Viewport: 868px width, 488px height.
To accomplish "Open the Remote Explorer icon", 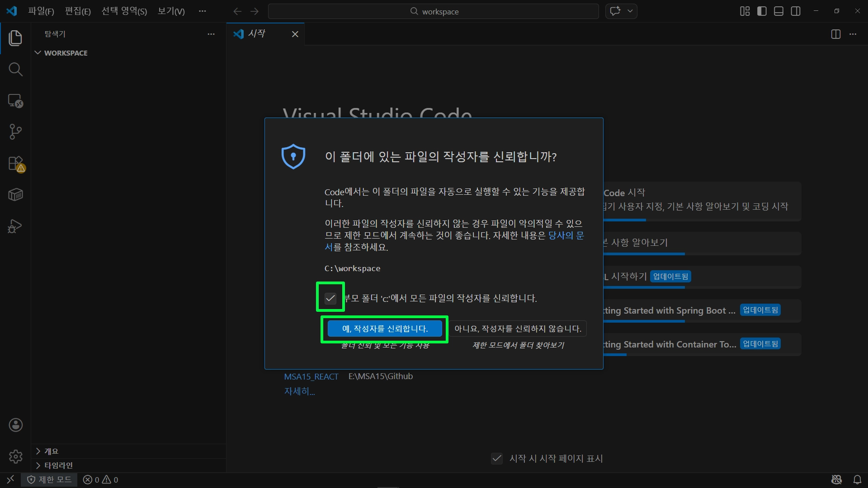I will coord(15,100).
